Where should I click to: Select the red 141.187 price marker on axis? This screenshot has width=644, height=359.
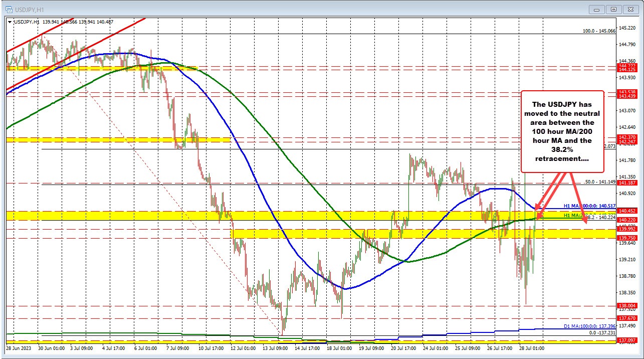(x=626, y=183)
